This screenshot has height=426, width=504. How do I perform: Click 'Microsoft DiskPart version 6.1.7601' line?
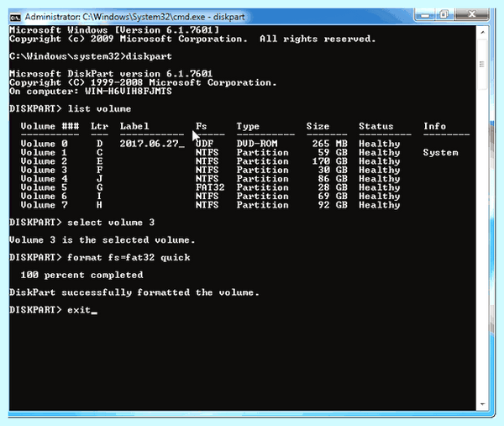pos(111,74)
